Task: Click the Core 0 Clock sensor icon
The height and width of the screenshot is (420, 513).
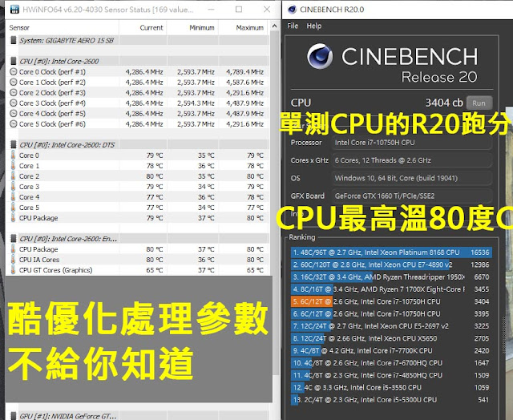Action: click(x=14, y=71)
